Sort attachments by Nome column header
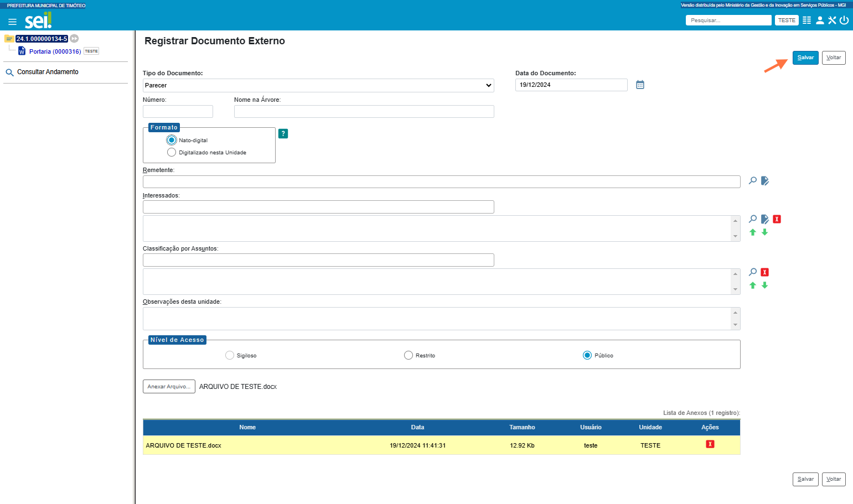 point(247,427)
